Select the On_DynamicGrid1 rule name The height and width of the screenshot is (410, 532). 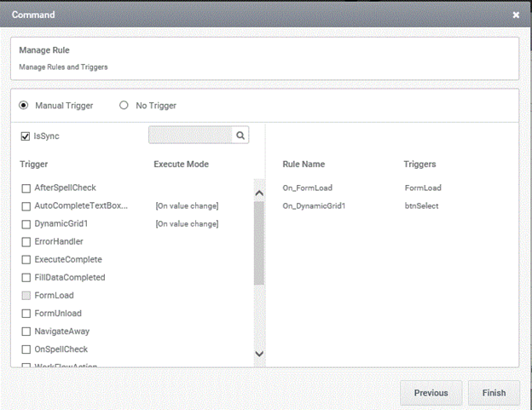tap(314, 205)
